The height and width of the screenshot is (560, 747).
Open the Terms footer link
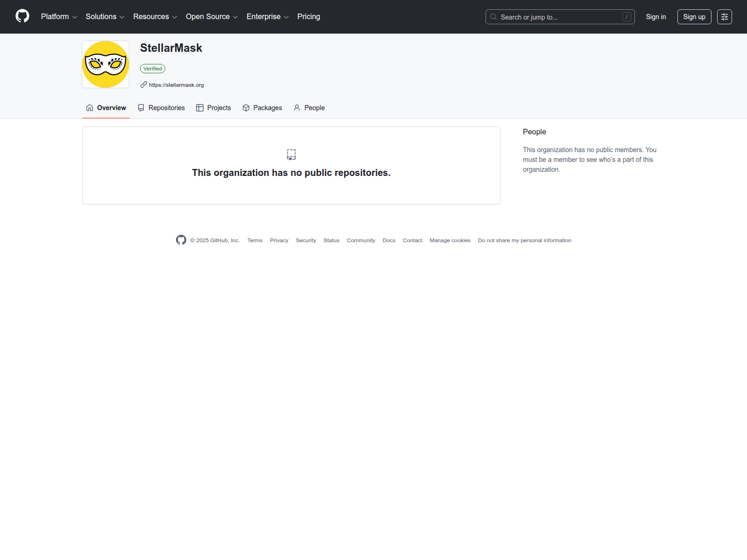(x=255, y=240)
